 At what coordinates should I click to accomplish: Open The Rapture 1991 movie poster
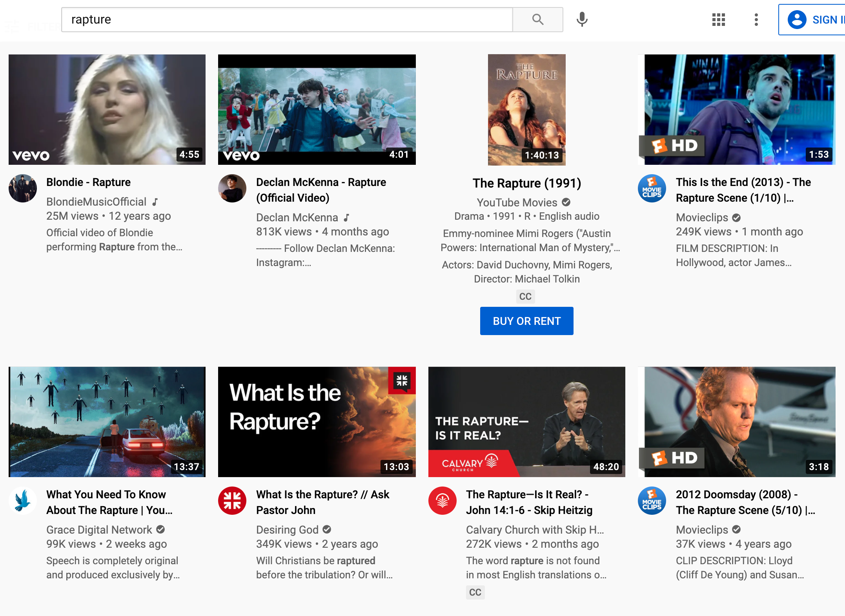(x=526, y=109)
